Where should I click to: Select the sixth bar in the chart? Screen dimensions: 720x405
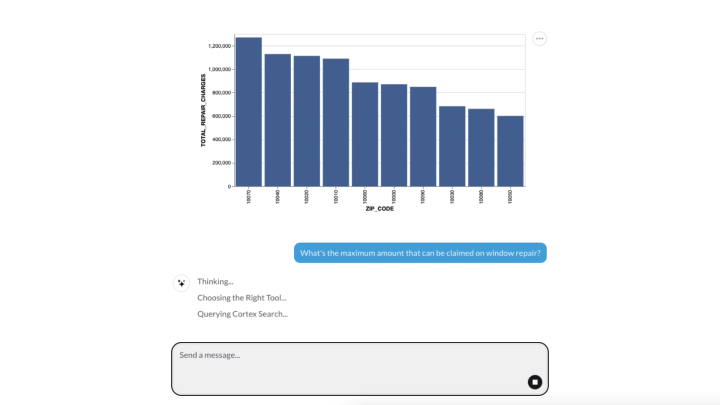click(x=394, y=135)
